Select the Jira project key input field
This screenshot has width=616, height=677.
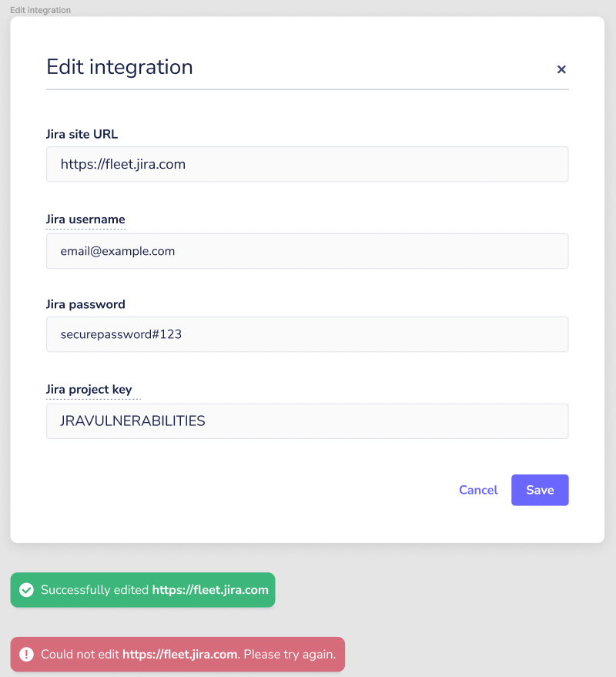(307, 421)
